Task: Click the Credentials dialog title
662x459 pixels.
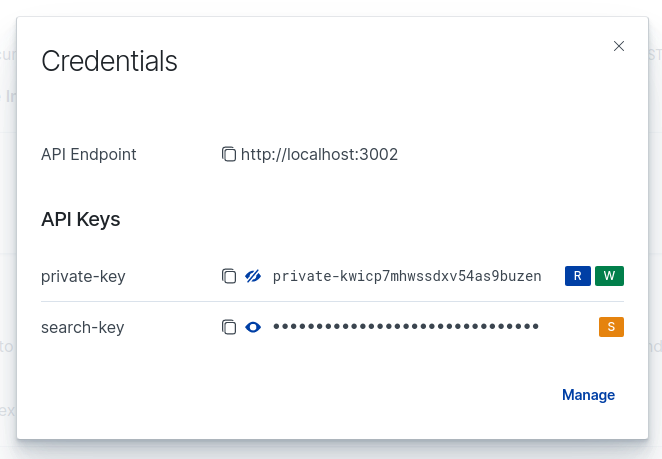Action: tap(109, 61)
